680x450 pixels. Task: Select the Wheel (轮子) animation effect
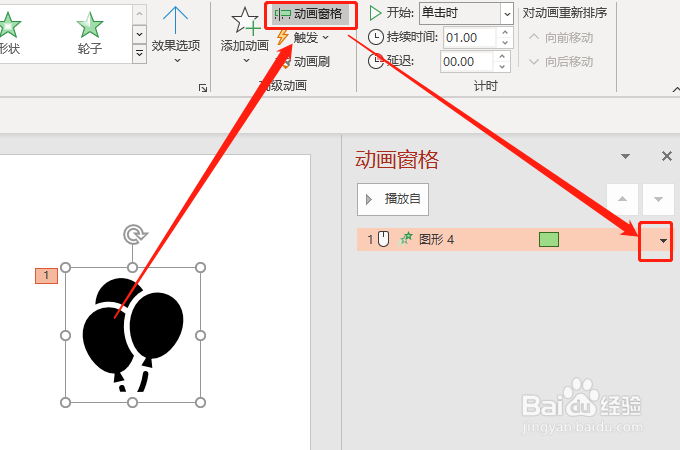coord(90,34)
